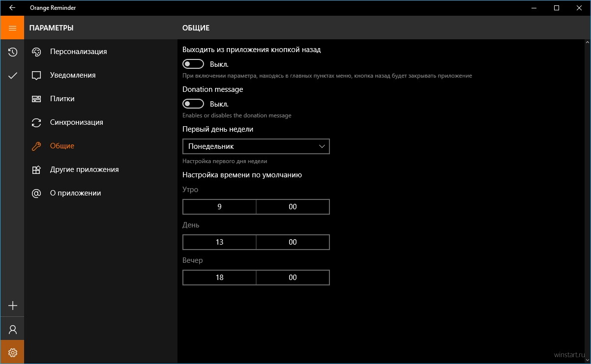
Task: Click the palette icon beside Персонализация
Action: 36,52
